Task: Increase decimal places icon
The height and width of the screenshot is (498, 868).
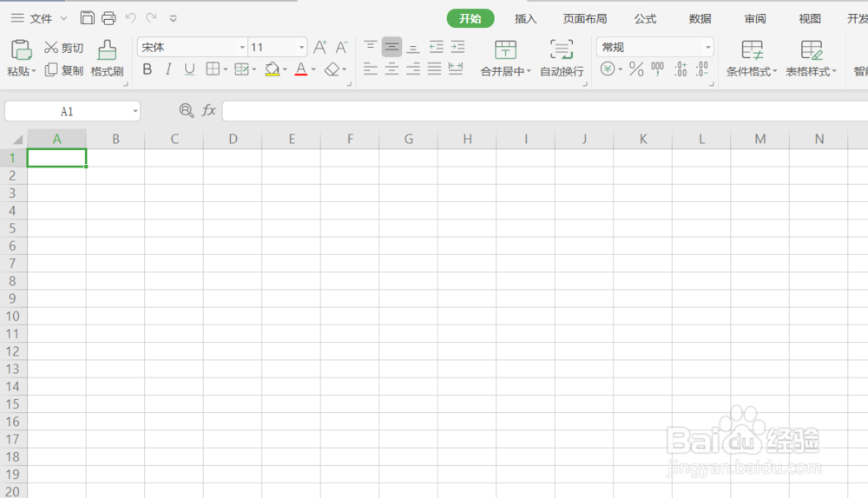Action: pos(681,69)
